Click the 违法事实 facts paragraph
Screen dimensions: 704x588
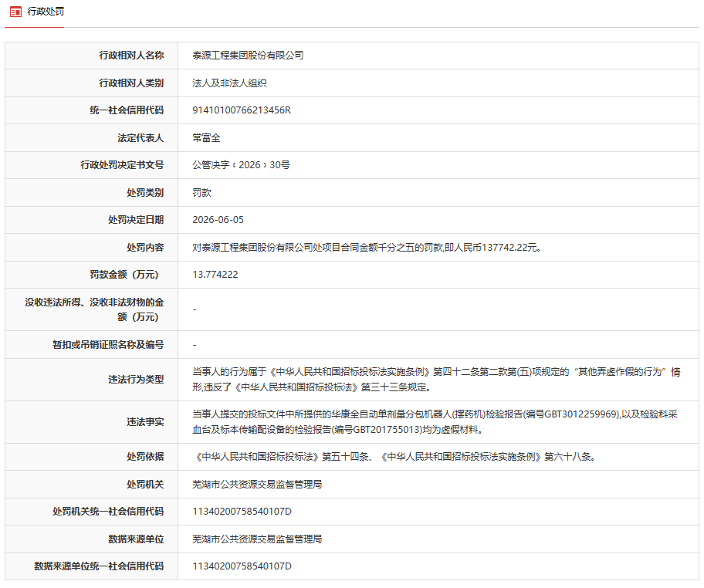point(435,422)
